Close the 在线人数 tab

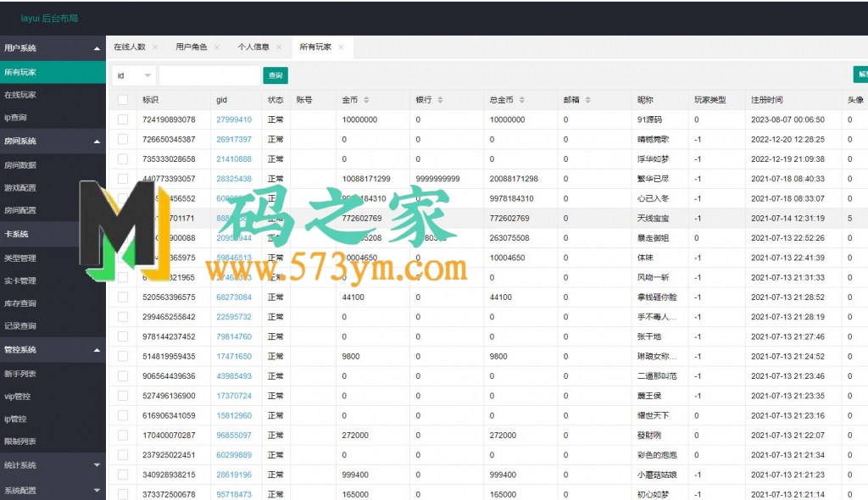point(155,47)
